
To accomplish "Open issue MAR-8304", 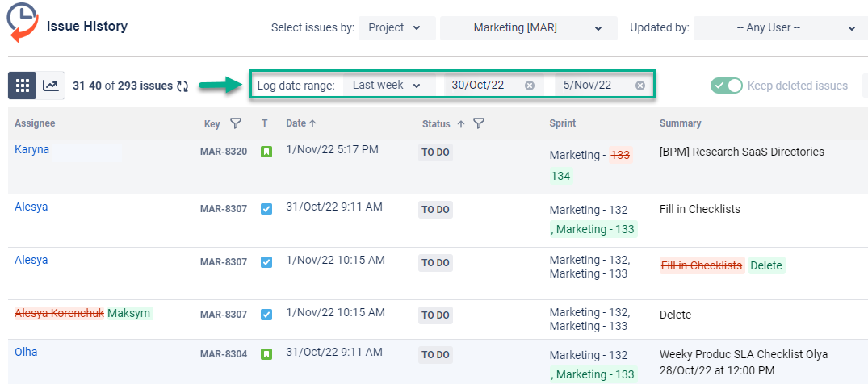I will point(224,354).
